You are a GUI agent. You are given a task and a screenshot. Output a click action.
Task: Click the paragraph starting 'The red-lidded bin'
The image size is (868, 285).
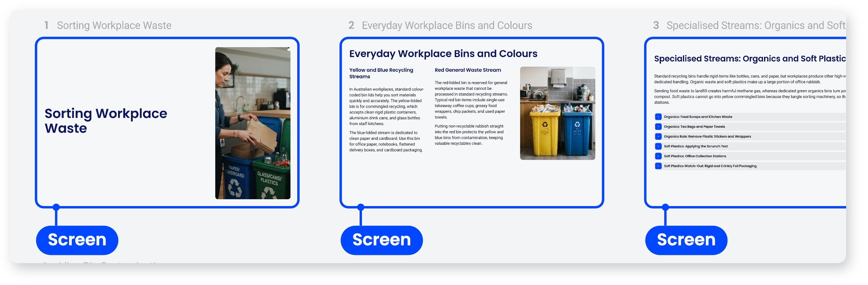[471, 100]
